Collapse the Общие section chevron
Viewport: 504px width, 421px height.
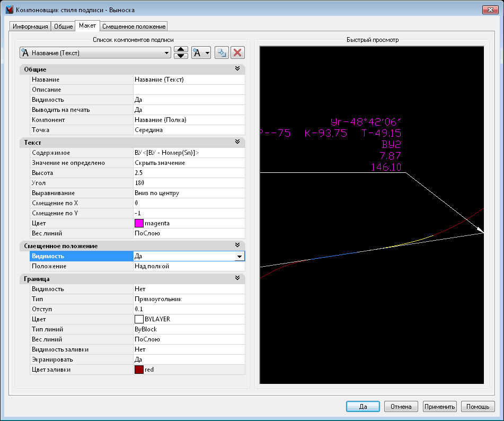click(x=237, y=69)
